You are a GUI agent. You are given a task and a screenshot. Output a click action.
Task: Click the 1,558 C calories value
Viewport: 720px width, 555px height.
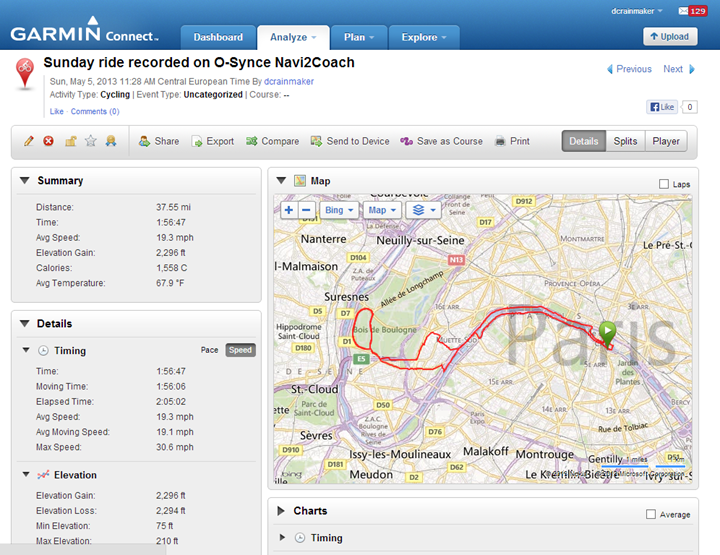[171, 268]
